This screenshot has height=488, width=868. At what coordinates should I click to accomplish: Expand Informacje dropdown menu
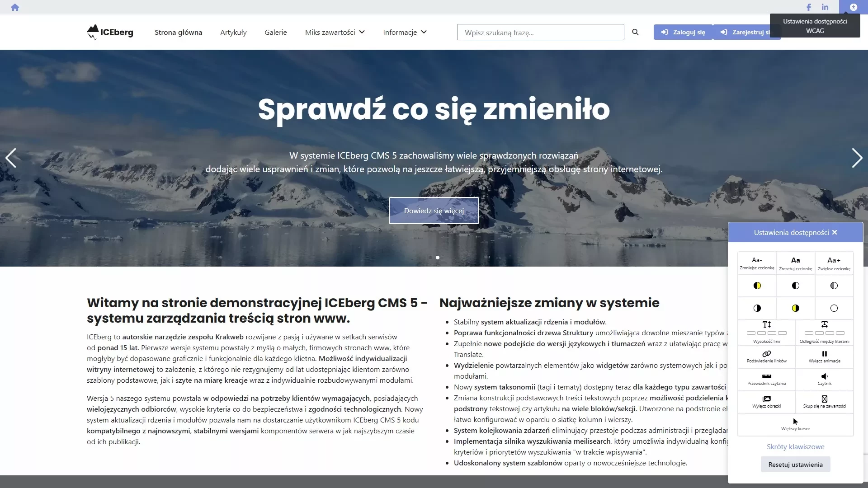pos(405,32)
